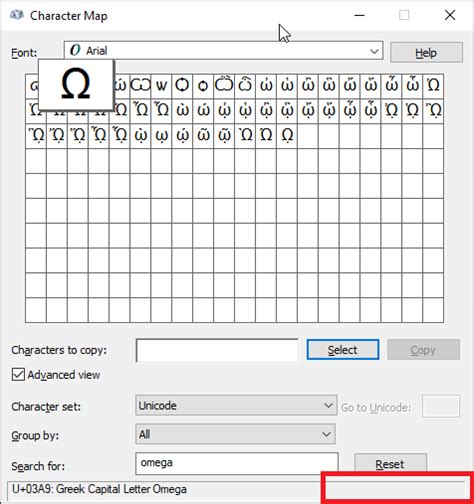Close the Character Map window
474x504 pixels.
click(x=450, y=15)
